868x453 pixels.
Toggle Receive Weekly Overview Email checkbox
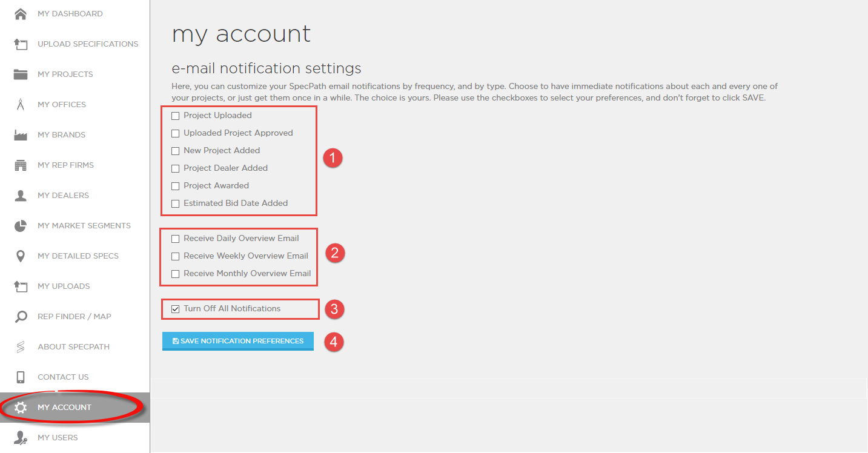176,256
